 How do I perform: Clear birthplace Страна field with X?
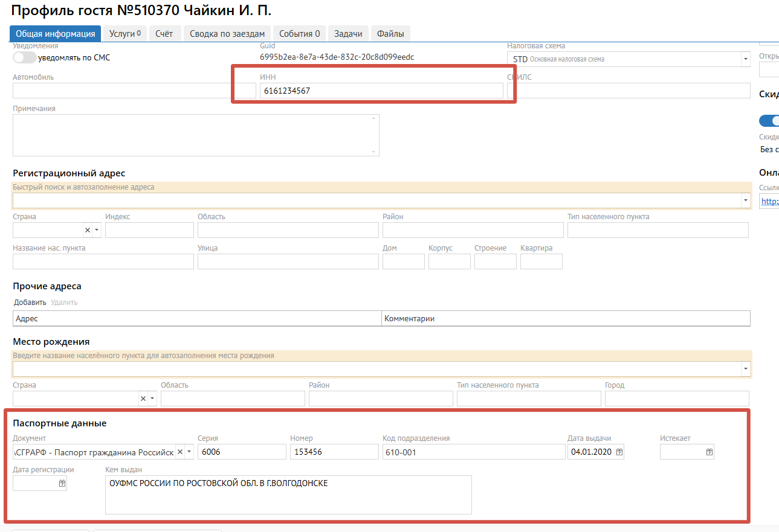pyautogui.click(x=143, y=399)
